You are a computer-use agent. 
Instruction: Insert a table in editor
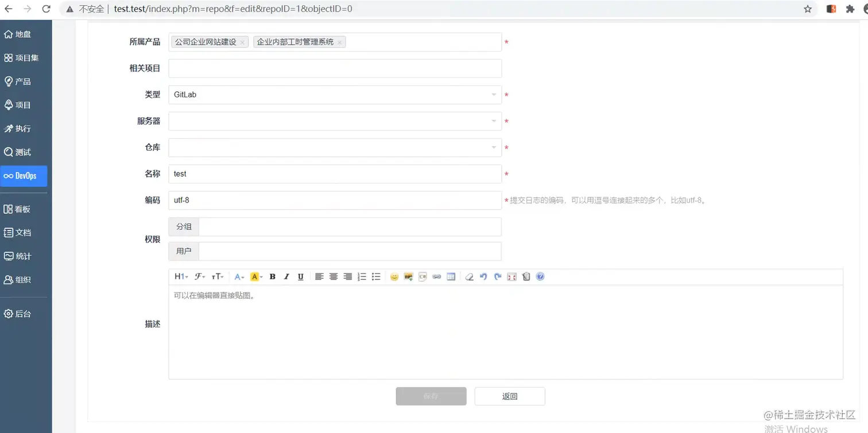point(451,276)
